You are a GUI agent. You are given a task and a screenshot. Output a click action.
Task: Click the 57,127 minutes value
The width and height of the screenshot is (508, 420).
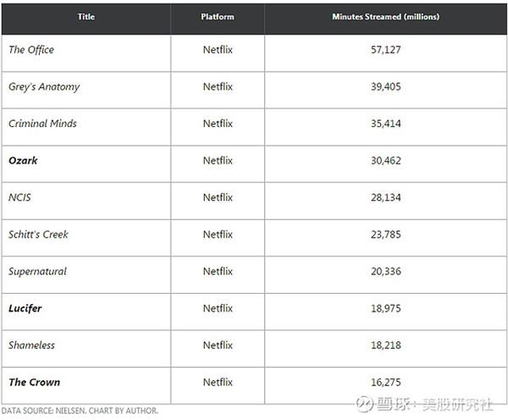click(x=386, y=50)
